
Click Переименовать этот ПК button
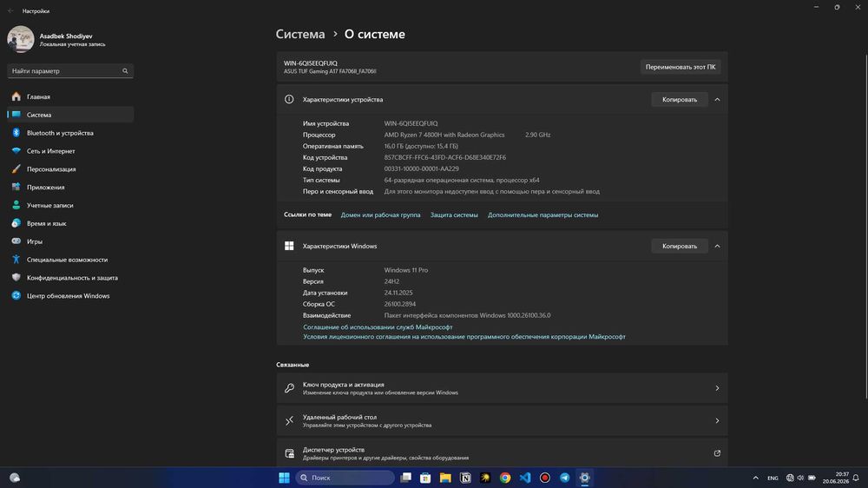point(680,67)
